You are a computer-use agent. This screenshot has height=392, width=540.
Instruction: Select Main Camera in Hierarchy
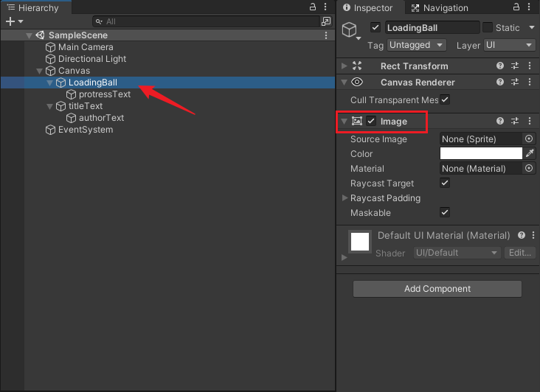[x=86, y=47]
